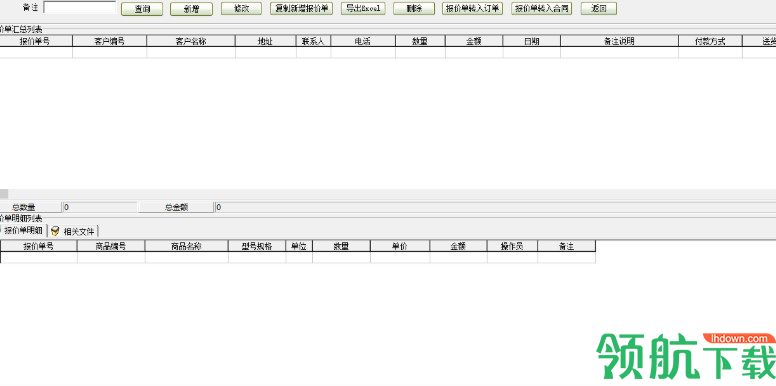The height and width of the screenshot is (386, 776).
Task: Click the 查询 button
Action: pyautogui.click(x=142, y=9)
